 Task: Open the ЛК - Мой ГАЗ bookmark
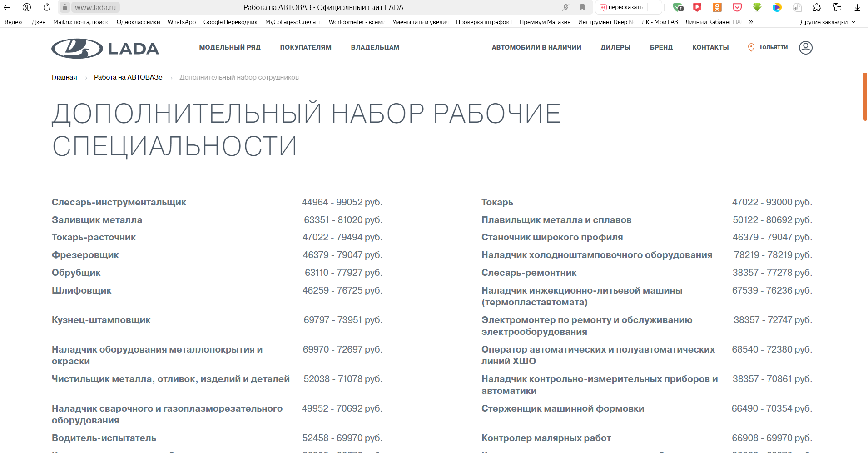point(660,22)
